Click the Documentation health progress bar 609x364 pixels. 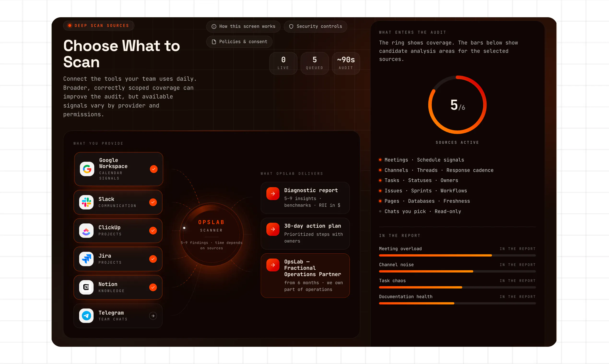pos(457,303)
